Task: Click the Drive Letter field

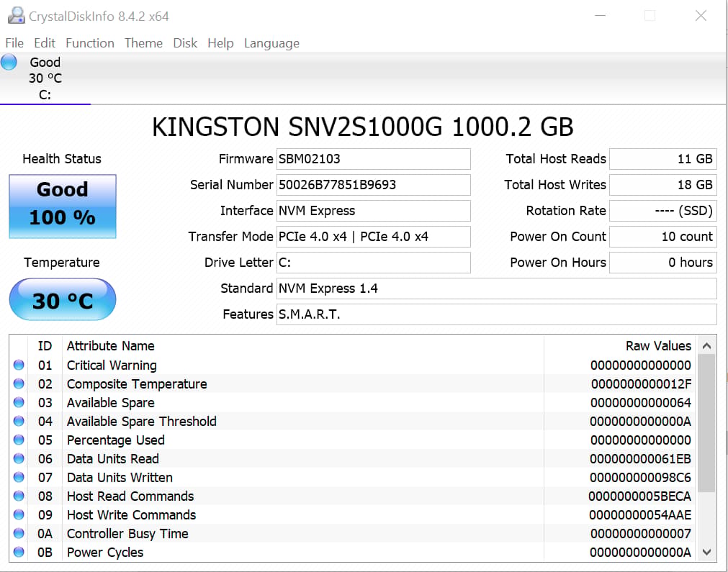Action: 373,263
